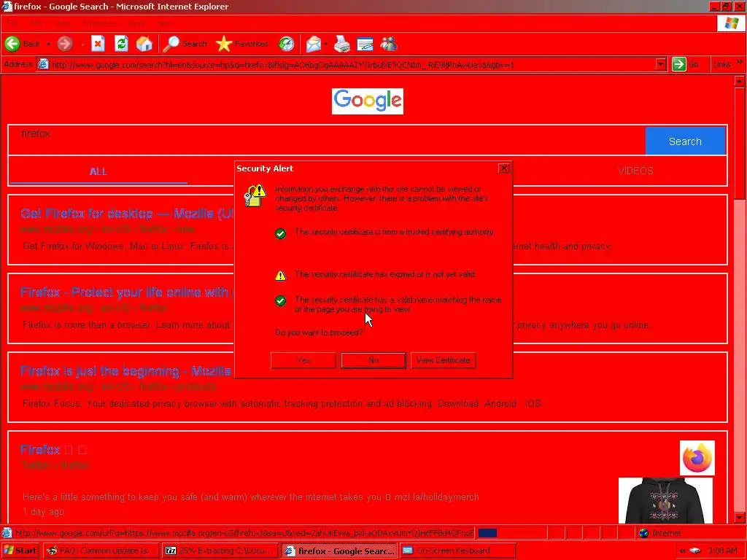Click the Google logo
This screenshot has width=747, height=560.
coord(368,101)
